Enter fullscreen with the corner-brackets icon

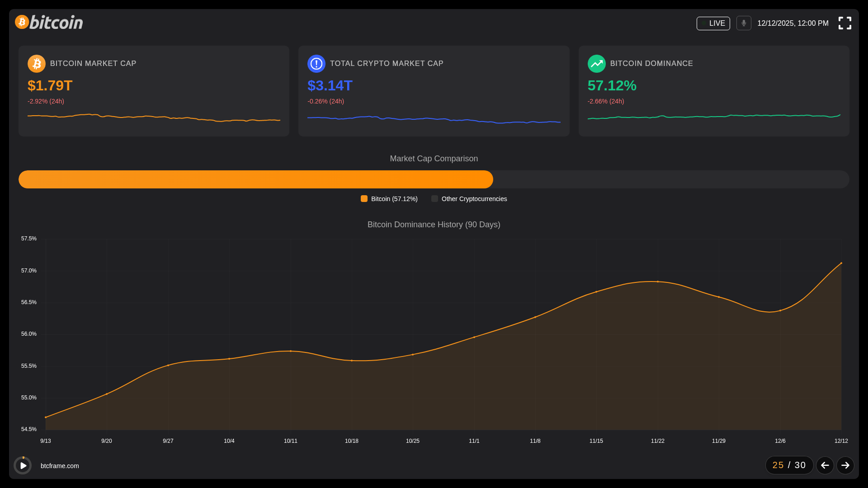tap(844, 23)
